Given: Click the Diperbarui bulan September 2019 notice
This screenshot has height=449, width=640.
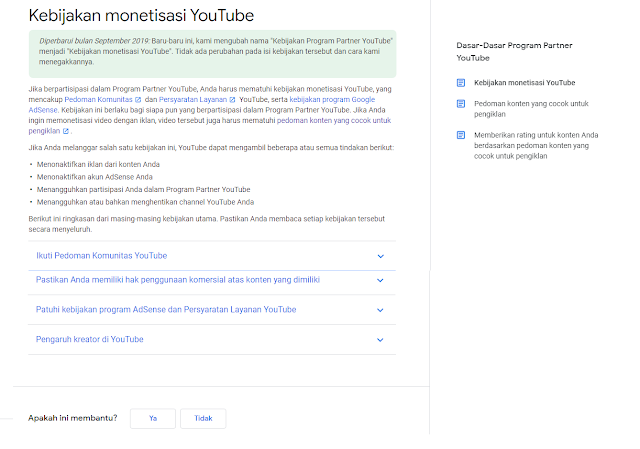Looking at the screenshot, I should click(212, 54).
